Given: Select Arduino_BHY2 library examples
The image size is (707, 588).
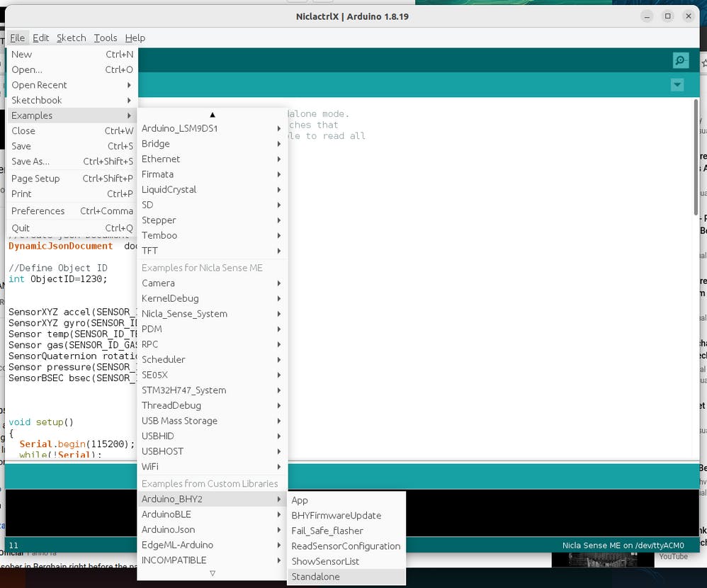Looking at the screenshot, I should coord(212,499).
